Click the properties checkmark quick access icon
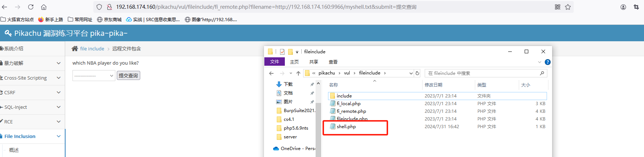The width and height of the screenshot is (644, 157). point(282,51)
